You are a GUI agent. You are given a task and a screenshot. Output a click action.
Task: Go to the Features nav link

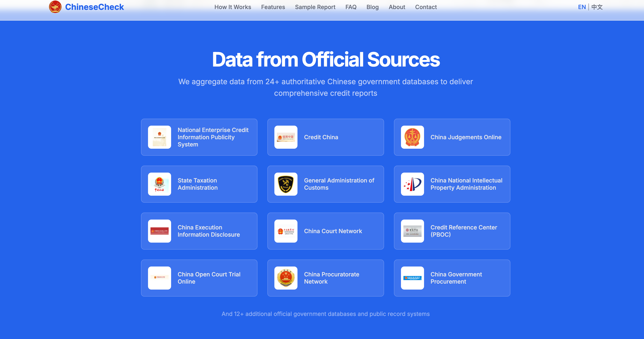coord(273,7)
